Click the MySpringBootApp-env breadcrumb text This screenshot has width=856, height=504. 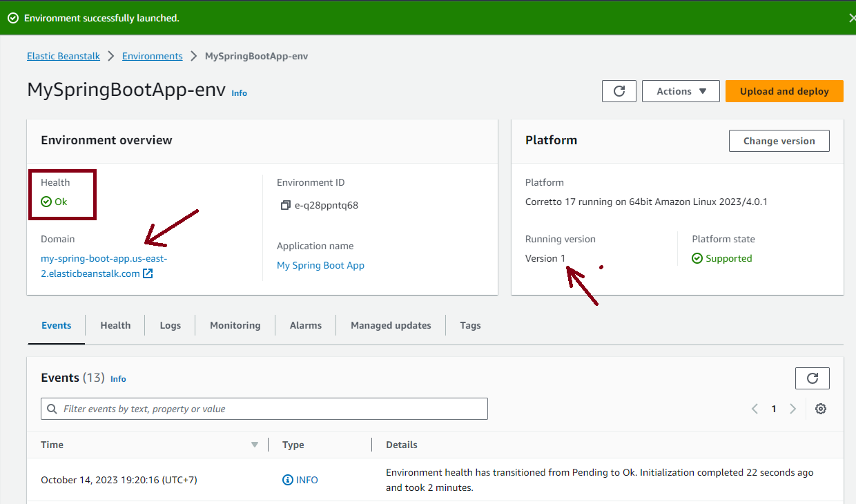pos(257,56)
